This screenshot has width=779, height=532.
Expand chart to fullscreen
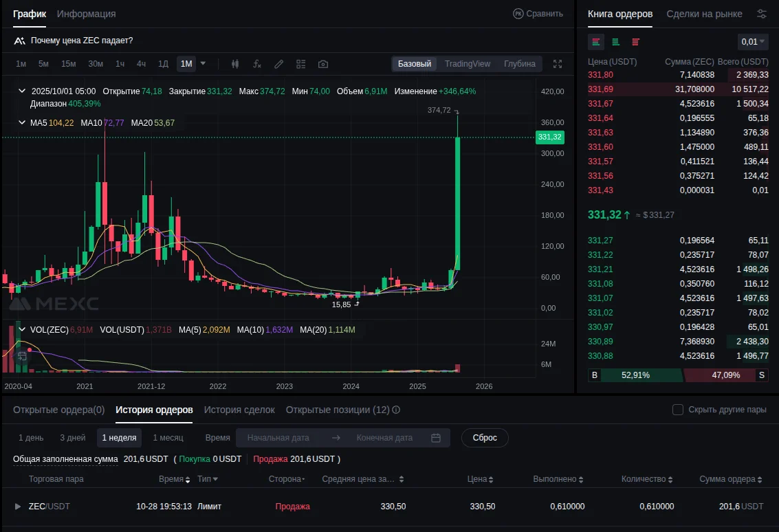pos(558,64)
